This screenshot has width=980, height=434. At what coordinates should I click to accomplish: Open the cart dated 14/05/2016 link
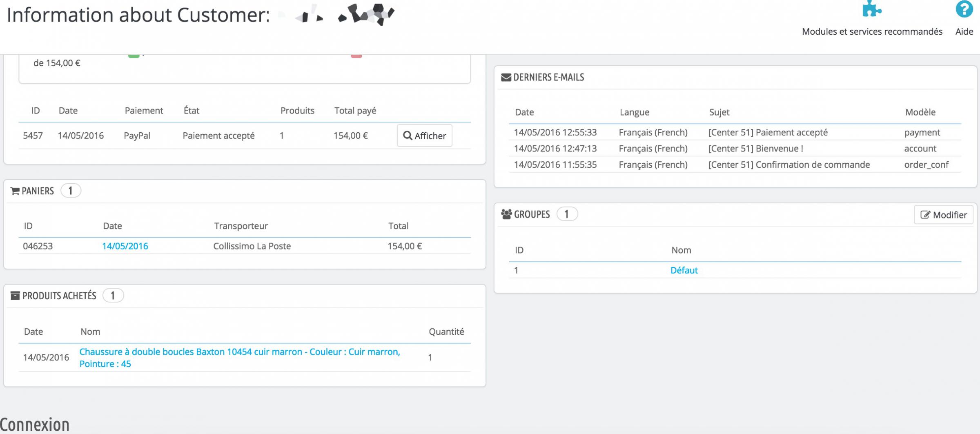(125, 246)
